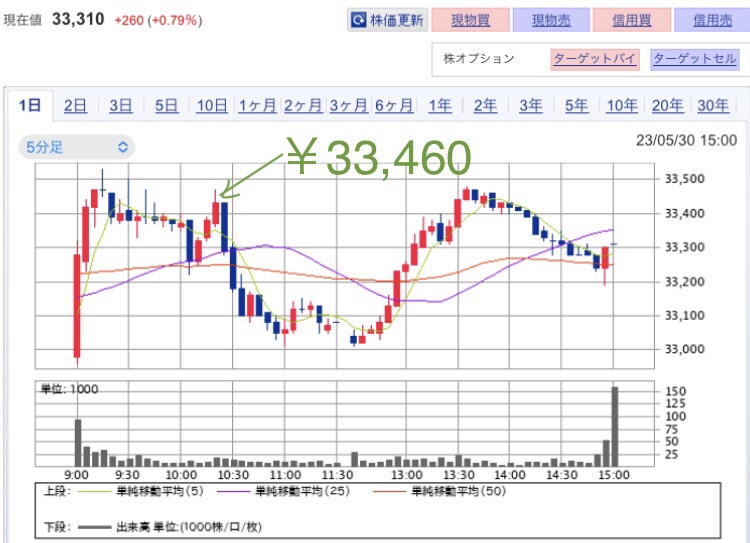Click the tall 15:00 volume bar

tap(615, 427)
